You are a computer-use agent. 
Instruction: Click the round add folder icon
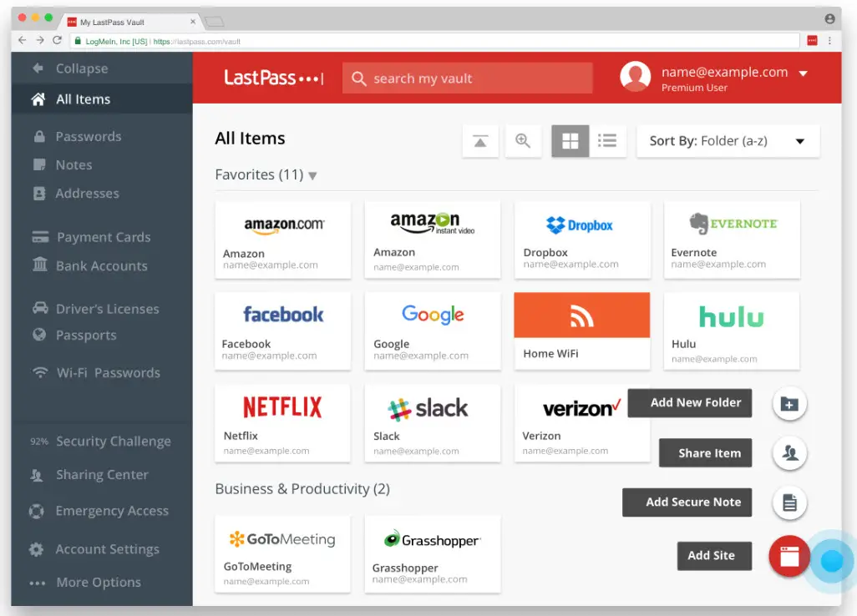(790, 404)
